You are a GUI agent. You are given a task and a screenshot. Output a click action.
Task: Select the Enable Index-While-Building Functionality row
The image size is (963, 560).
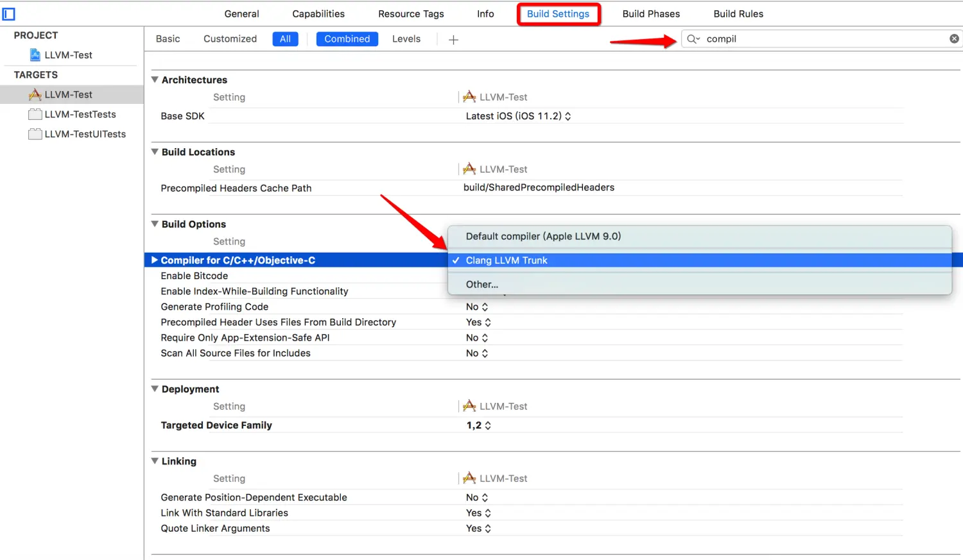(x=254, y=291)
